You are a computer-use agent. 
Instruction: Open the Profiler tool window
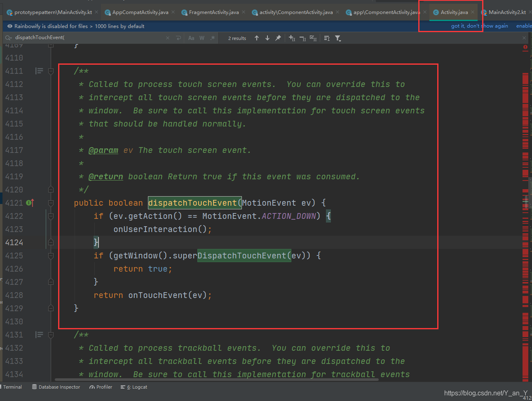(x=101, y=387)
